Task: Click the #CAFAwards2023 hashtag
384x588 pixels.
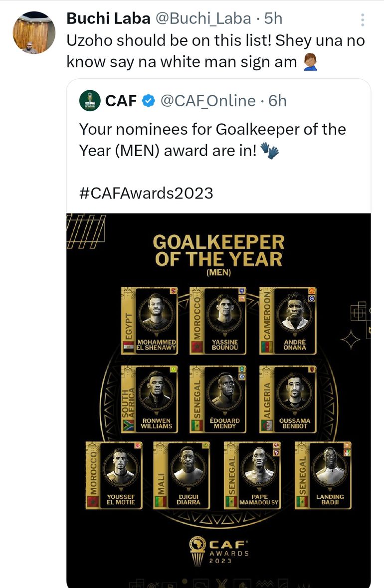Action: pyautogui.click(x=146, y=193)
